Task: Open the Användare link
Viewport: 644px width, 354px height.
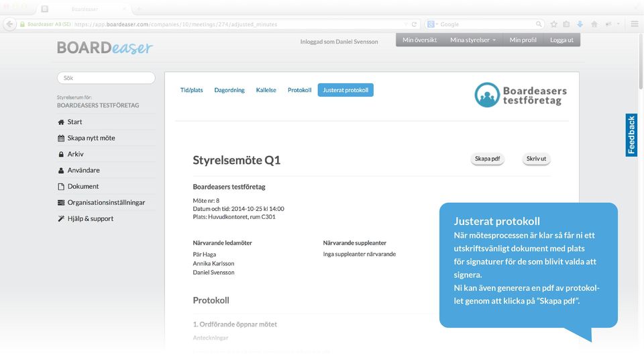Action: coord(83,170)
